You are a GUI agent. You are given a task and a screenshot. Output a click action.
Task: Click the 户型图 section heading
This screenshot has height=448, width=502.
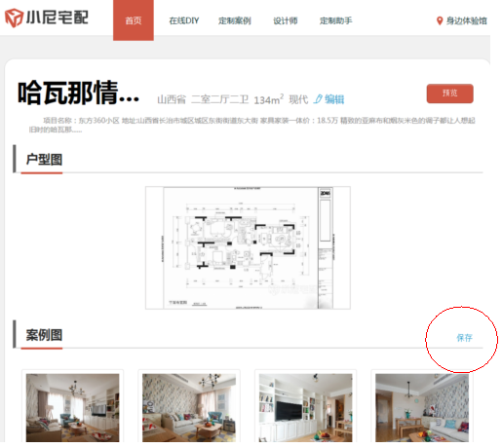click(x=44, y=160)
